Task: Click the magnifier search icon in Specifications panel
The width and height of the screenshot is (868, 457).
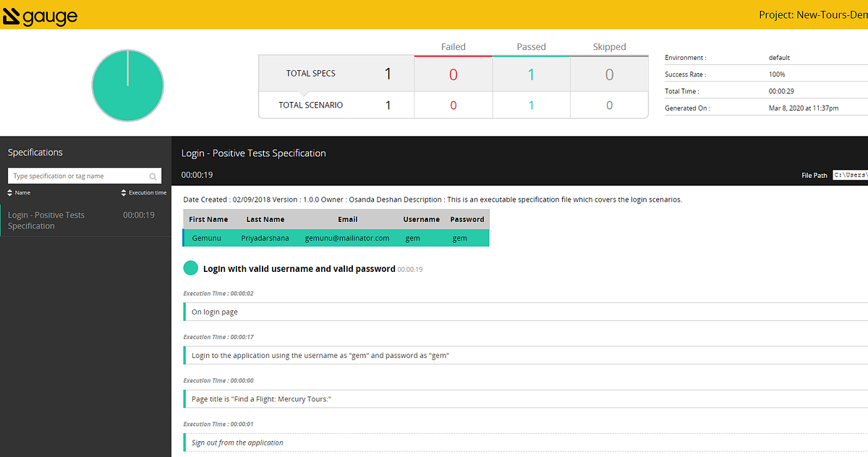Action: (153, 176)
